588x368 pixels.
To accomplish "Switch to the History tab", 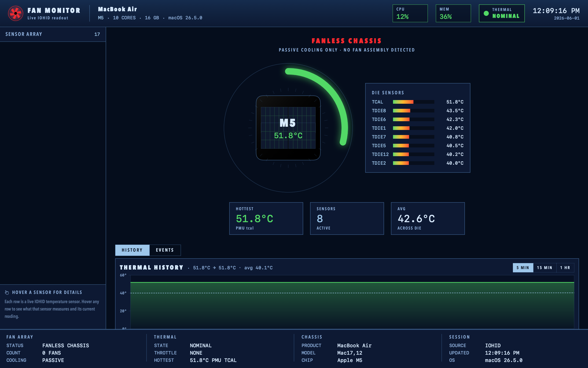I will (132, 250).
